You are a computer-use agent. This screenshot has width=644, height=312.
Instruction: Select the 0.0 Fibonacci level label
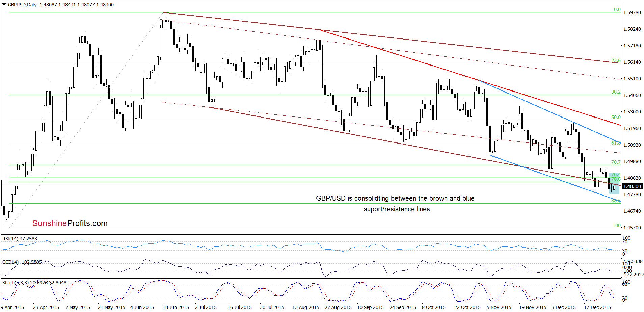(617, 9)
